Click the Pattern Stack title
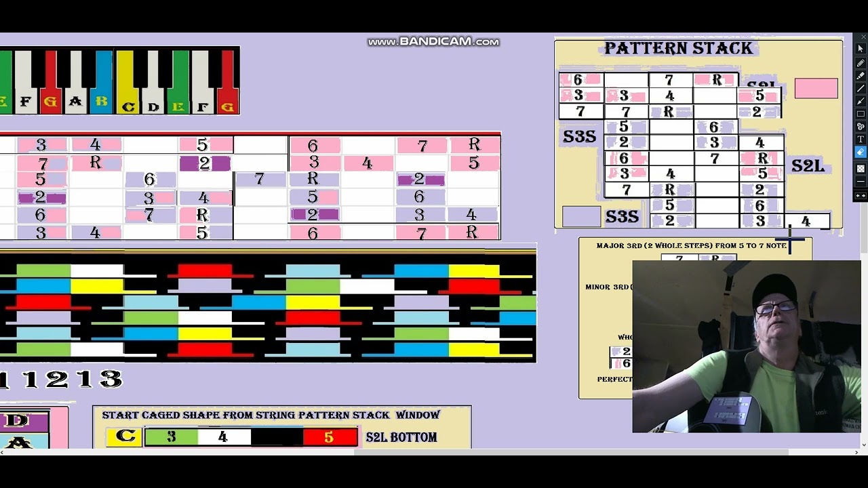 (x=678, y=48)
